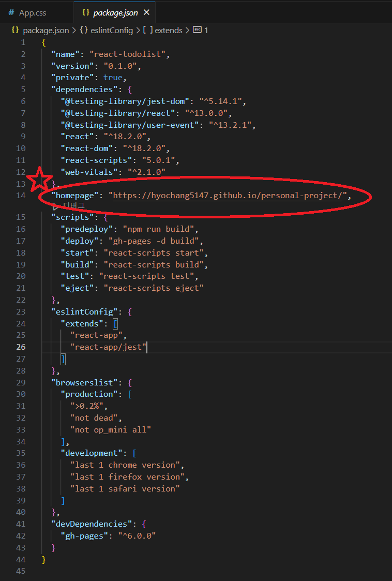
Task: Click the curly-brace icon on package.json tab
Action: pos(85,12)
